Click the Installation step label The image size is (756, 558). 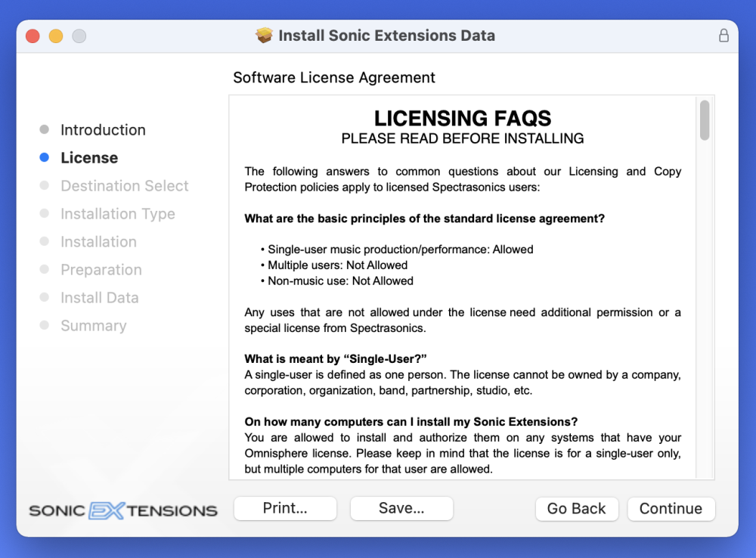pyautogui.click(x=98, y=242)
